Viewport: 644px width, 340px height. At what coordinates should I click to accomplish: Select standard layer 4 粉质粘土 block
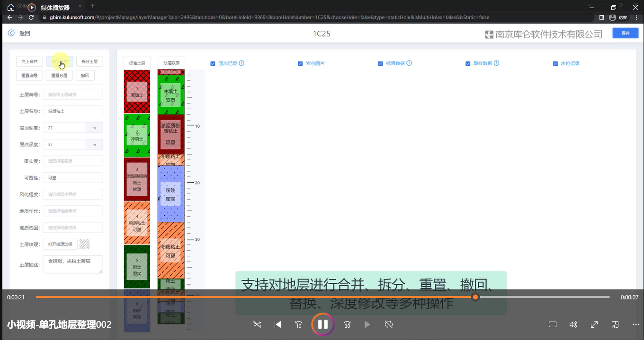pyautogui.click(x=137, y=223)
